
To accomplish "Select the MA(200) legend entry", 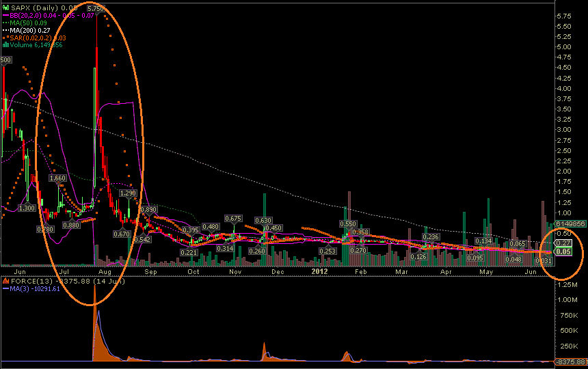I will tap(26, 30).
